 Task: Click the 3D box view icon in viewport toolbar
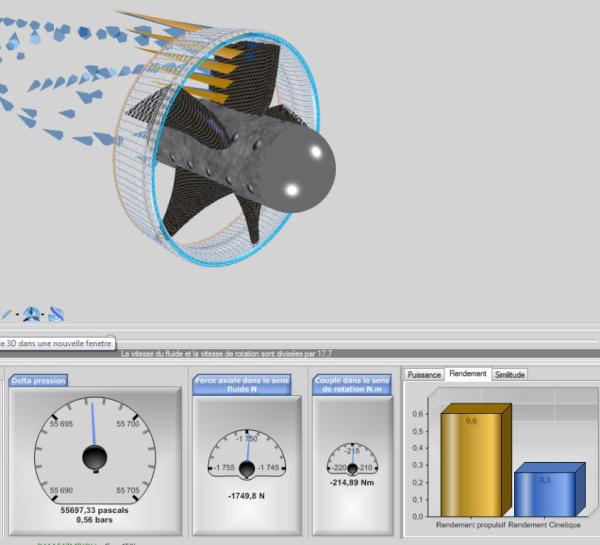click(x=32, y=315)
